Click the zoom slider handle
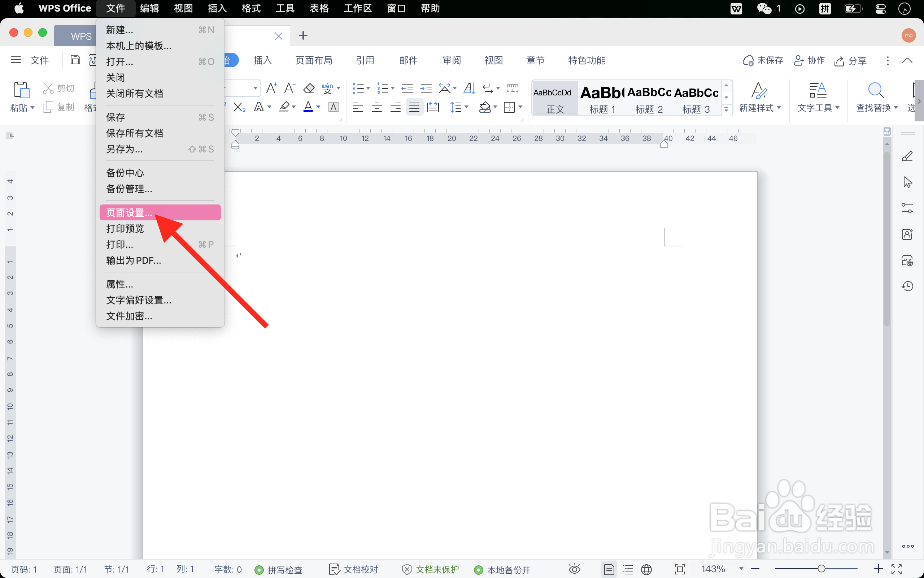Image resolution: width=924 pixels, height=578 pixels. [x=821, y=569]
